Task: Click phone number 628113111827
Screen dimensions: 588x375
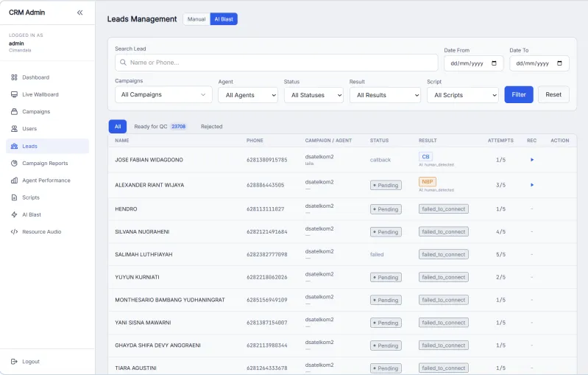Action: click(x=265, y=209)
